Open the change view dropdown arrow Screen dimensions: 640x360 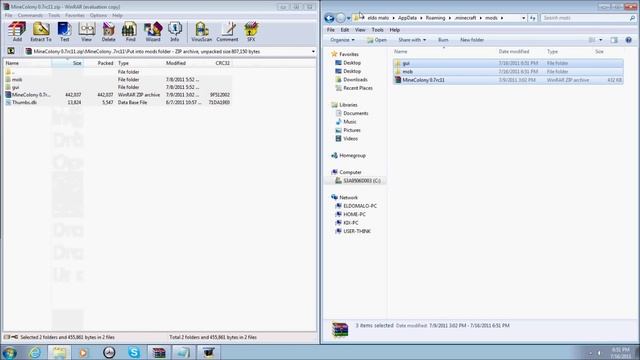coord(600,40)
